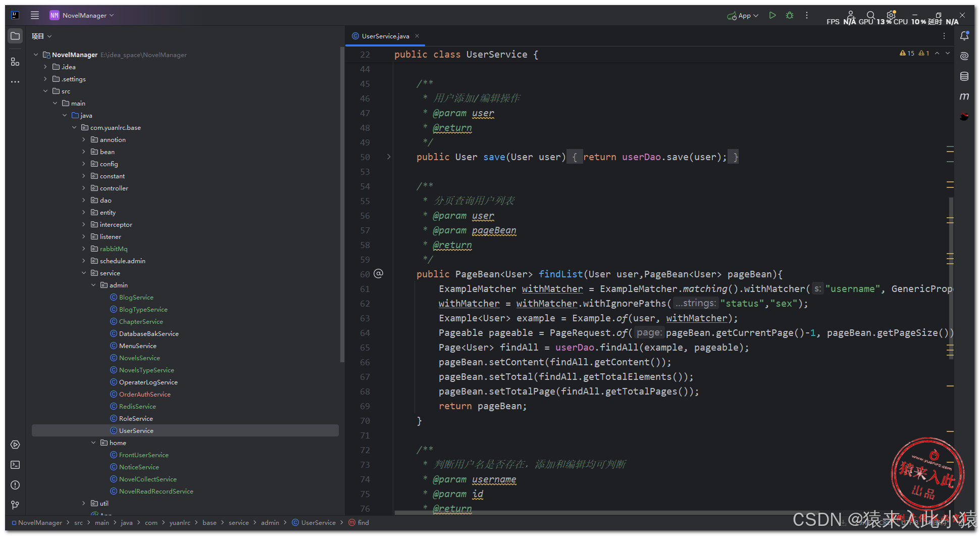This screenshot has width=980, height=536.
Task: Click the editor horizontal scrollbar
Action: (606, 513)
